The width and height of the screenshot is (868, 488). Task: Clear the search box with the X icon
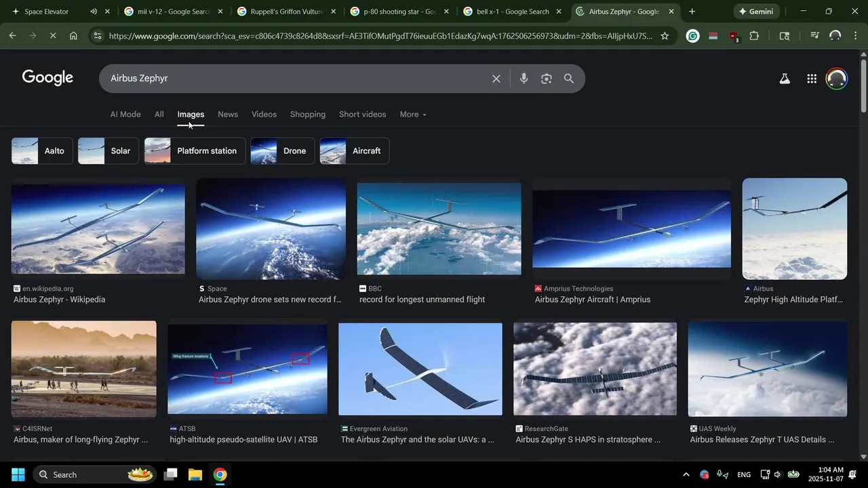pyautogui.click(x=496, y=79)
